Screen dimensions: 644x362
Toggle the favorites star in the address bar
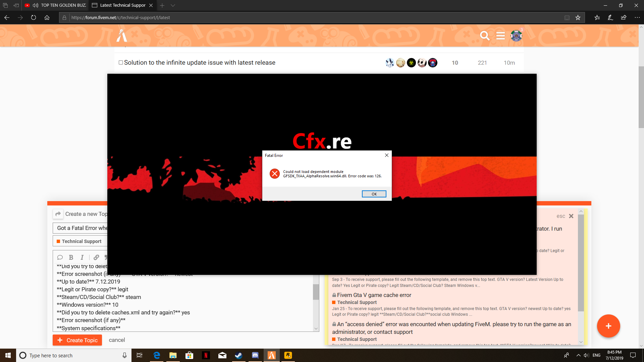(578, 17)
